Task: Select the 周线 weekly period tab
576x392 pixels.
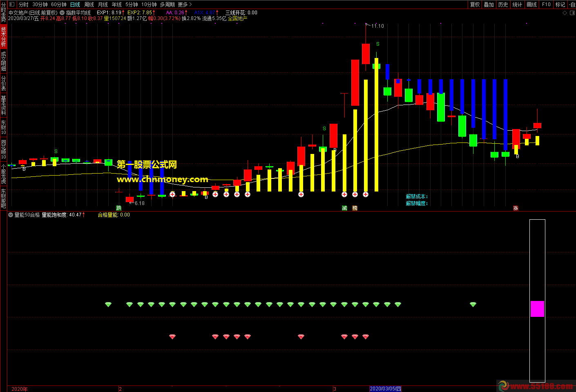Action: click(89, 4)
